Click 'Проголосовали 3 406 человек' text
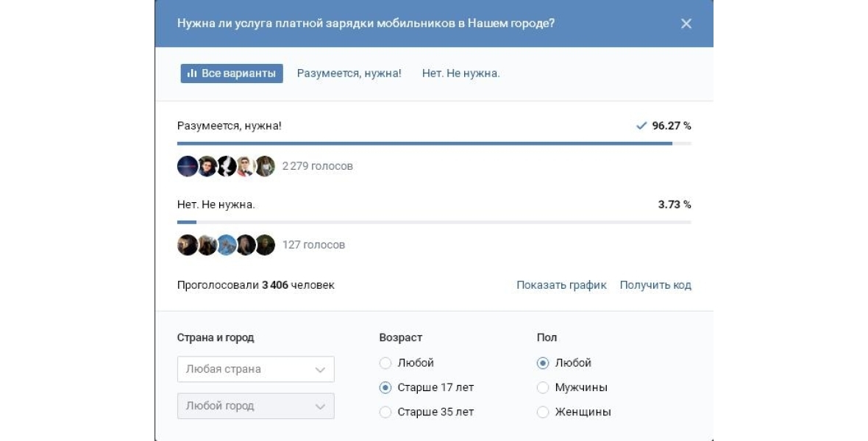This screenshot has height=441, width=868. 256,285
